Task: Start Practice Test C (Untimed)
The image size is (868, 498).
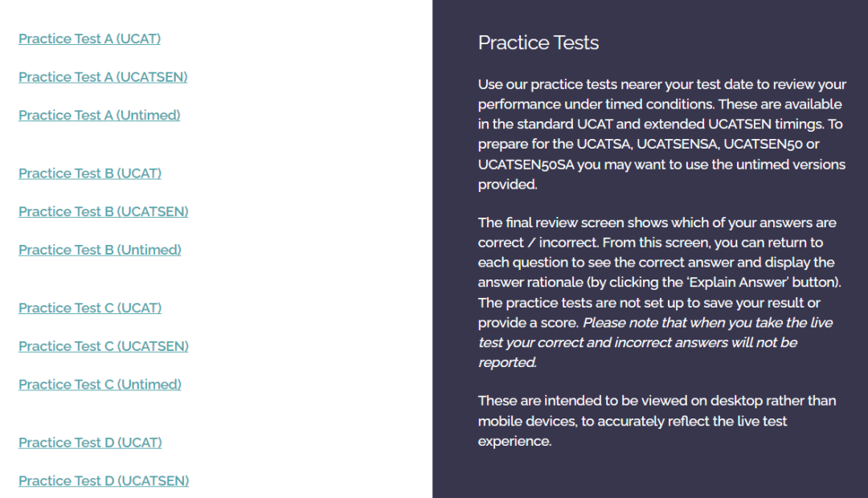Action: tap(100, 384)
